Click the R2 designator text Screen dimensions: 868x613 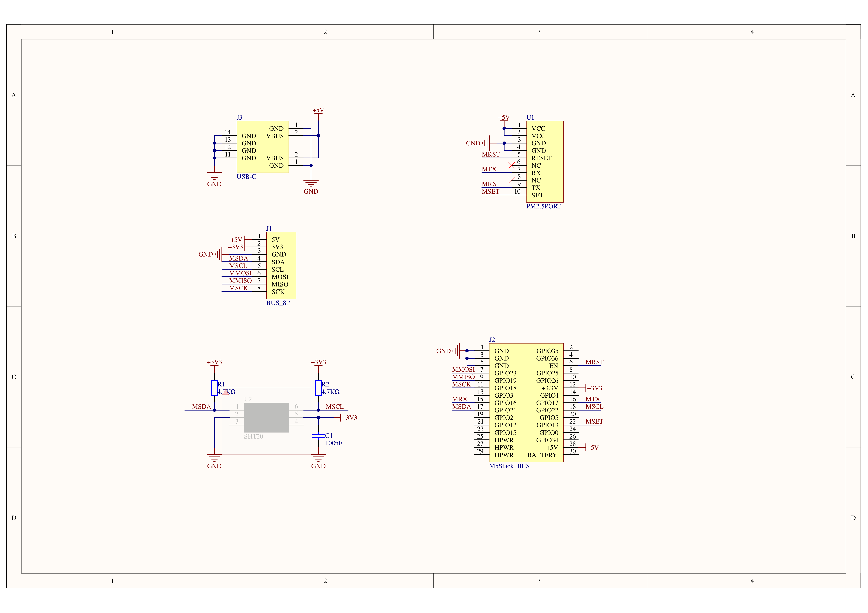point(325,384)
